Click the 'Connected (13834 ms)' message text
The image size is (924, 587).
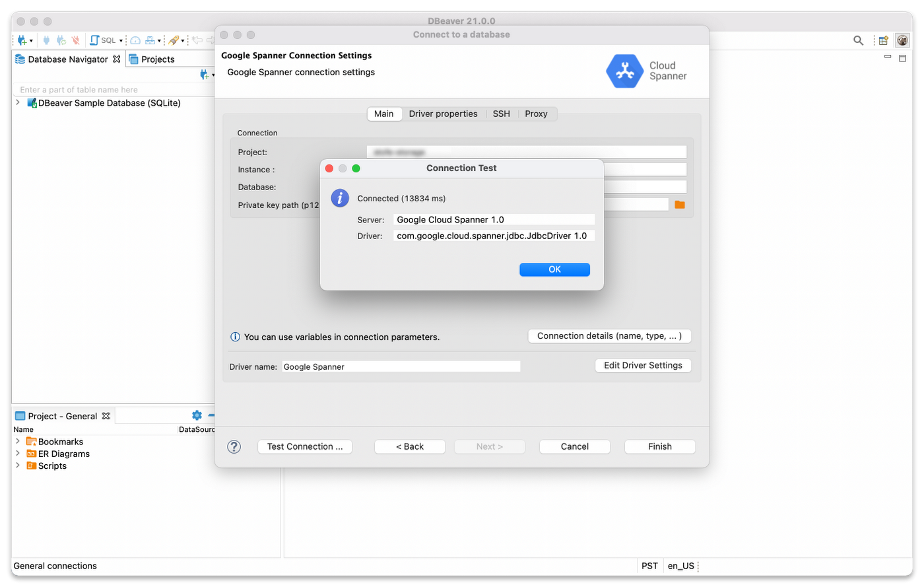point(401,198)
